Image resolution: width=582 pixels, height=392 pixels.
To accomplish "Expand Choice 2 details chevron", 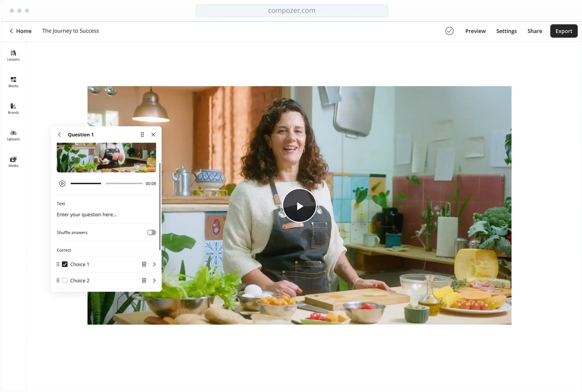I will [154, 280].
